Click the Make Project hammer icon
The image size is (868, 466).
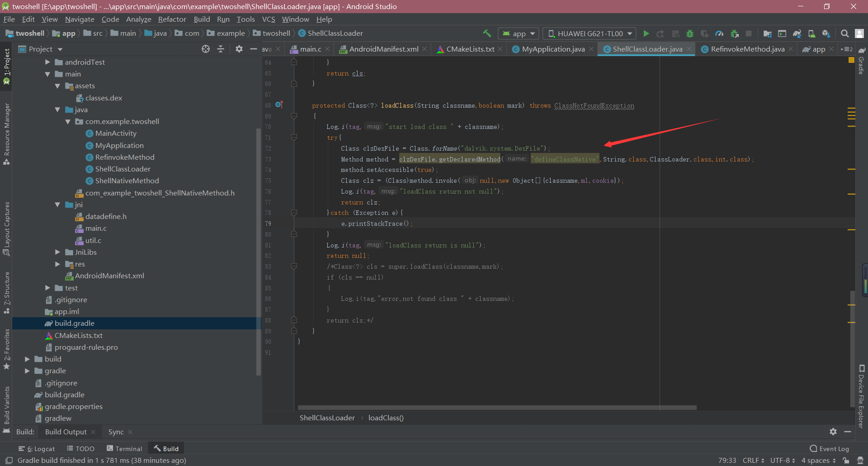coord(487,33)
